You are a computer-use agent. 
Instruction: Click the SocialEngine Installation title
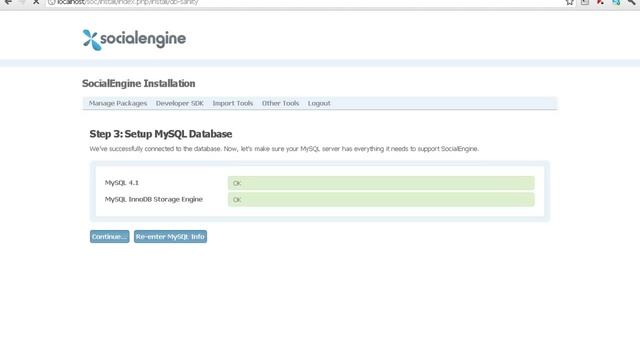pos(138,84)
